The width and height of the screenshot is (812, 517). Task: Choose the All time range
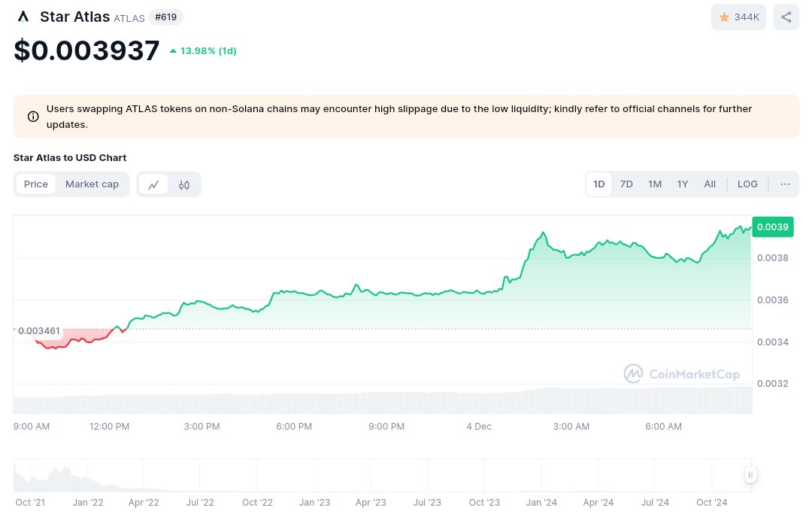710,184
